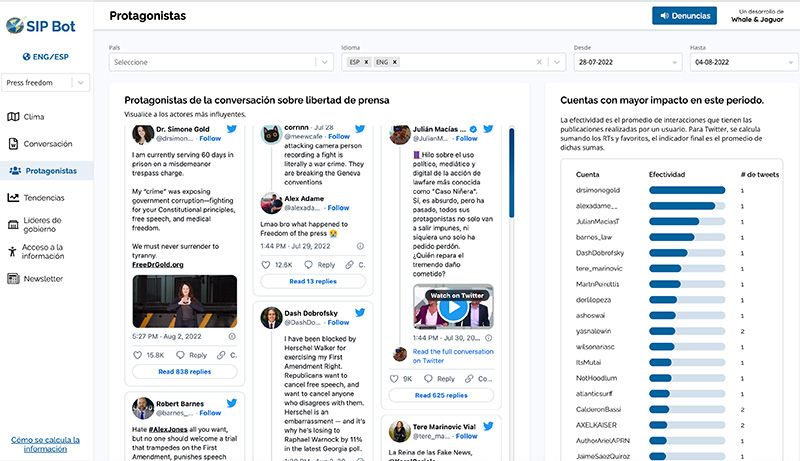Click the SIP Bot globe logo
The image size is (800, 461).
[x=15, y=25]
